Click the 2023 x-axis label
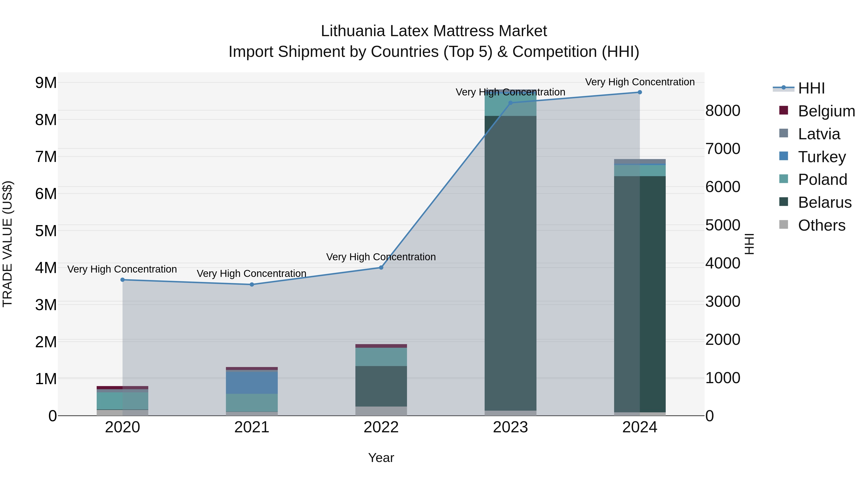The image size is (868, 488). click(510, 427)
